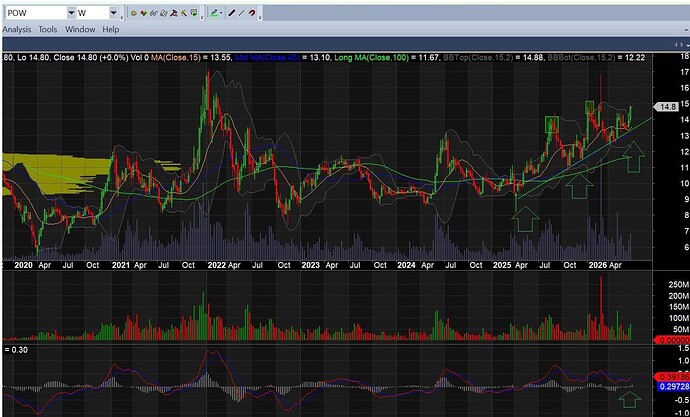Select the thick black line drawing tool
Screen dimensions: 690x417
[231, 13]
